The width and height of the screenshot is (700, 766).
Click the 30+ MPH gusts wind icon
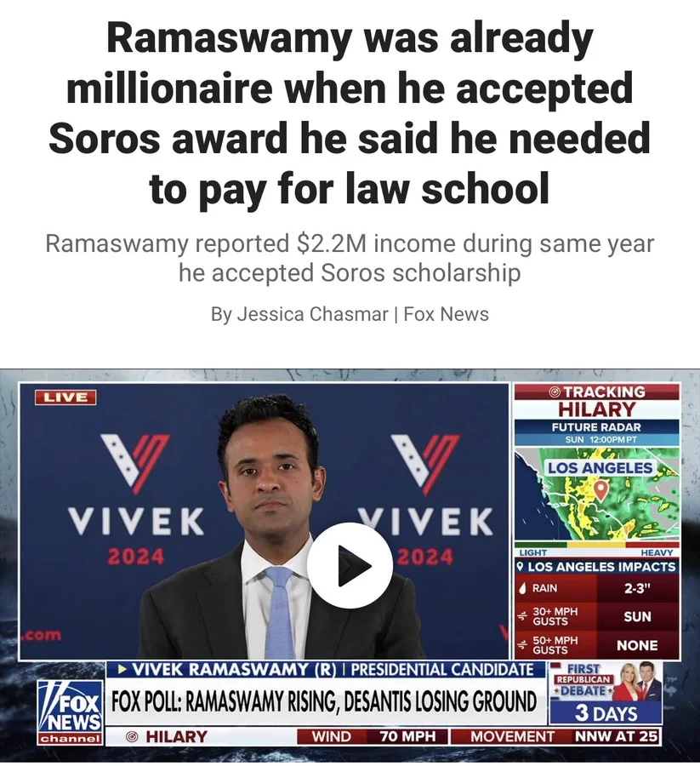pos(522,616)
